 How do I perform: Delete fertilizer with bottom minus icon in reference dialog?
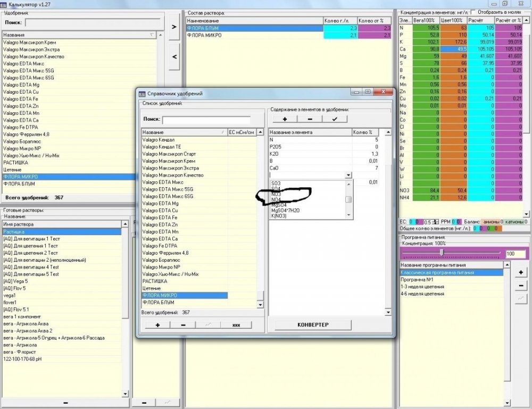click(183, 325)
